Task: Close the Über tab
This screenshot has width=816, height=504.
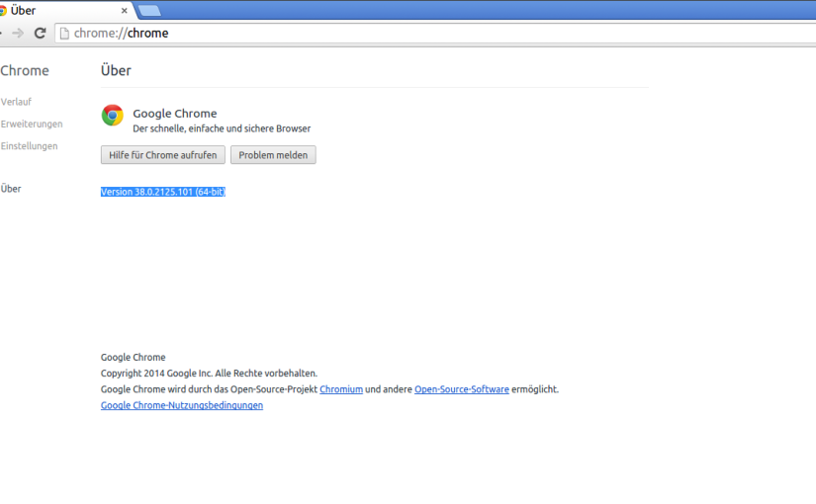Action: (x=124, y=11)
